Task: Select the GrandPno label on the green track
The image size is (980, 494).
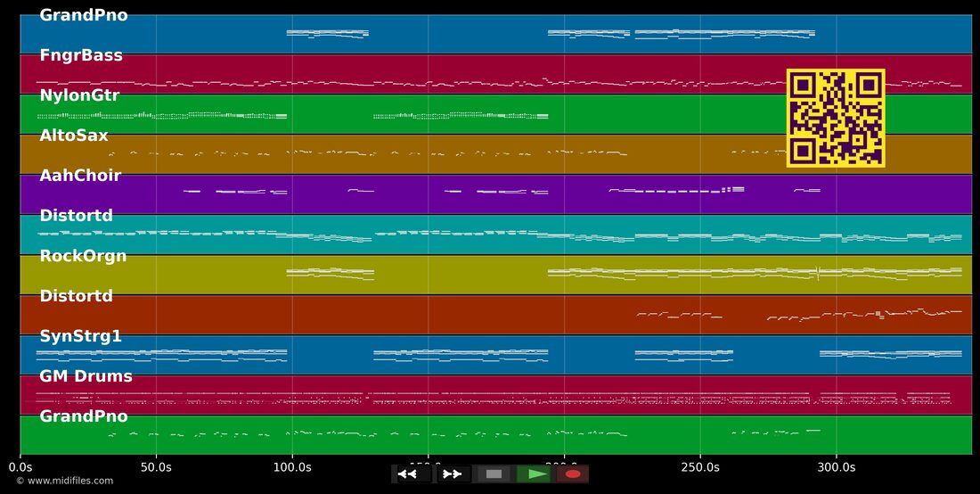Action: tap(84, 416)
